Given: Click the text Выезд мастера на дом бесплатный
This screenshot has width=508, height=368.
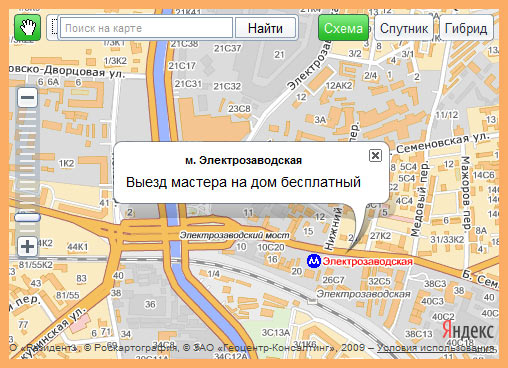Looking at the screenshot, I should 243,182.
